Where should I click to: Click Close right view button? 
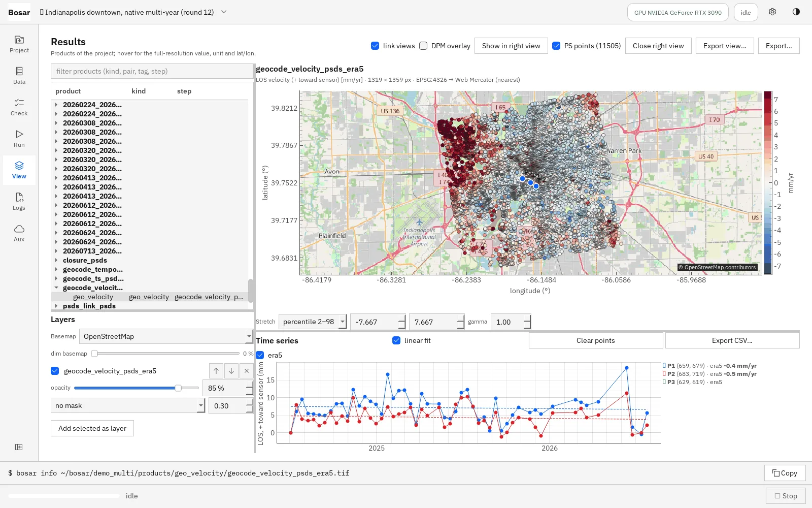coord(658,46)
